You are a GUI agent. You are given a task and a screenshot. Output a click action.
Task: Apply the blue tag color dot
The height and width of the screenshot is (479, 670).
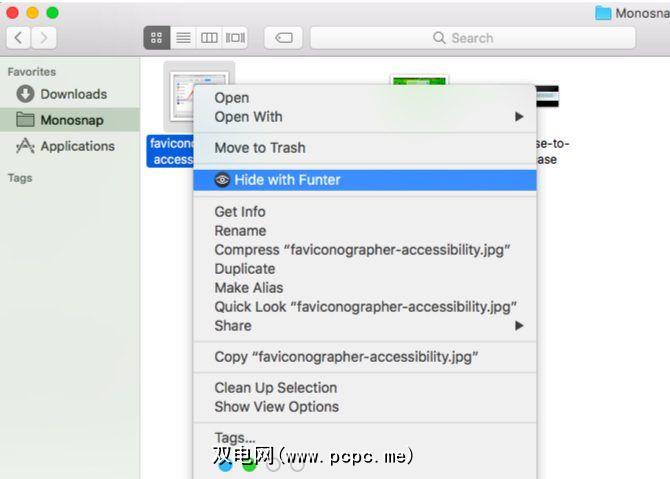point(225,466)
